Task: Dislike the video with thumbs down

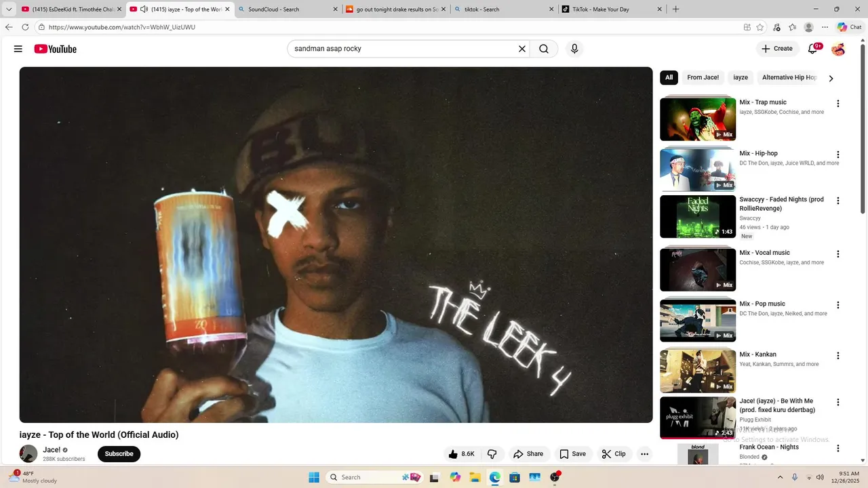Action: [492, 454]
